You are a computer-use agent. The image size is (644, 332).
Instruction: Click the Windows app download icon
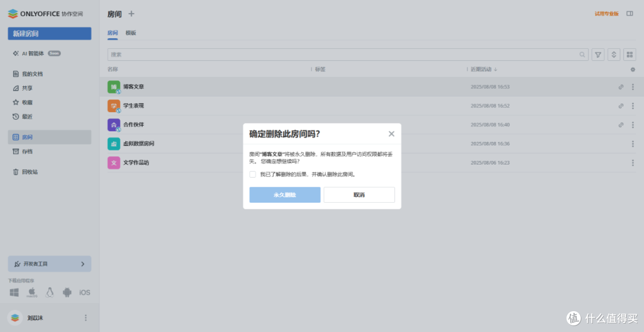[x=14, y=293]
